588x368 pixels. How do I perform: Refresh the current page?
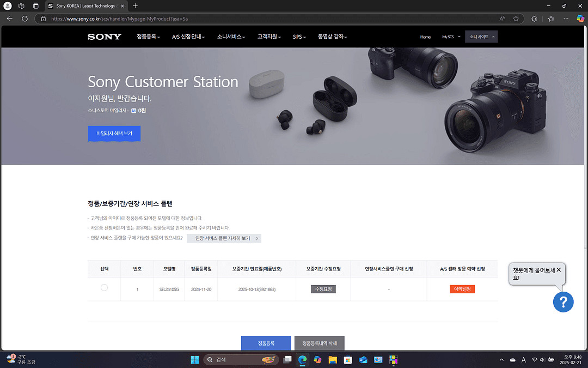(x=24, y=19)
